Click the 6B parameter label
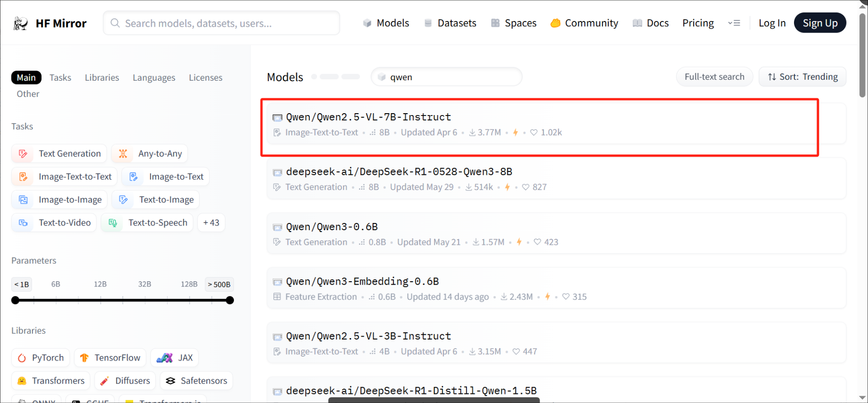 point(56,284)
